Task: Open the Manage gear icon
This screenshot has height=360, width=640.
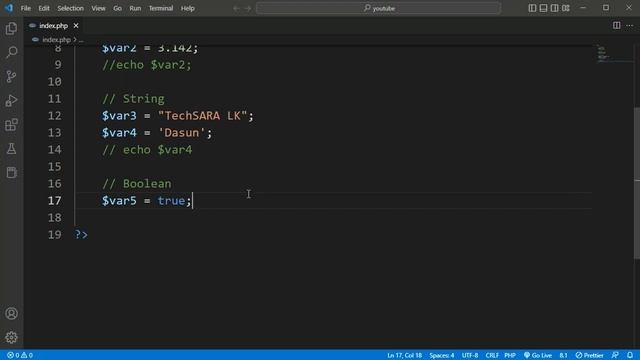Action: click(x=11, y=337)
